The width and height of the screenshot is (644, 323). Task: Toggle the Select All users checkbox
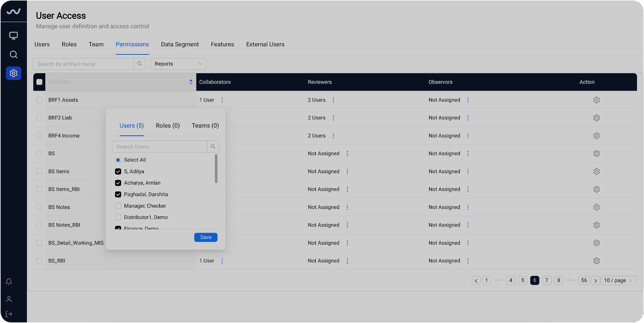coord(118,160)
